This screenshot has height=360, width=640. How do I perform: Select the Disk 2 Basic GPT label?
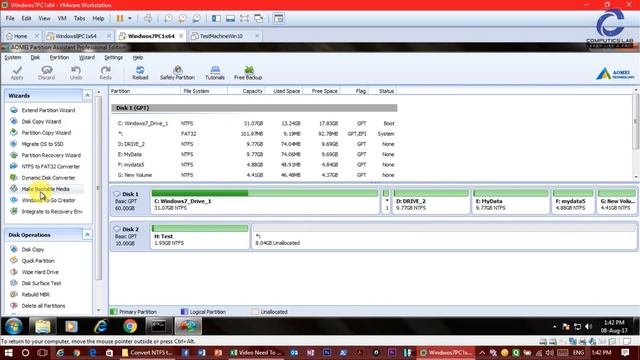point(130,236)
